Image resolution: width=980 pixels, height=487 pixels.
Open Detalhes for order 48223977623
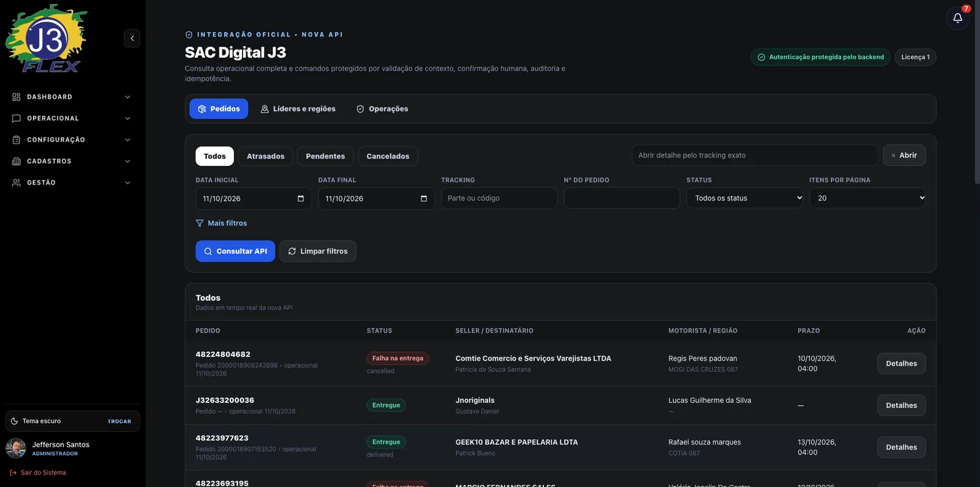point(902,447)
